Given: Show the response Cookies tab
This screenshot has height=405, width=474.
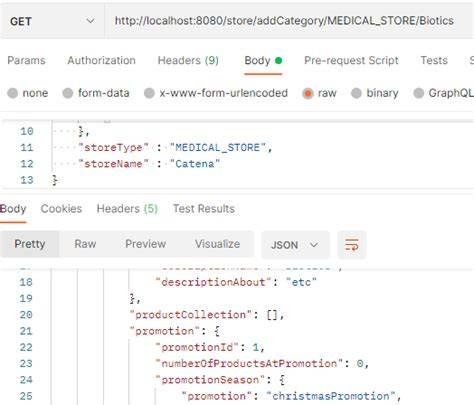Looking at the screenshot, I should (61, 209).
